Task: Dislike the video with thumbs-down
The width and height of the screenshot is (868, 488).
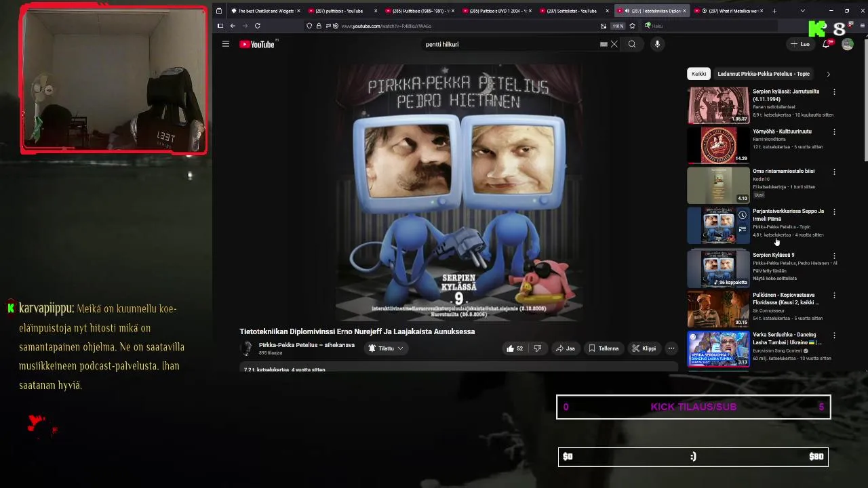Action: coord(537,348)
